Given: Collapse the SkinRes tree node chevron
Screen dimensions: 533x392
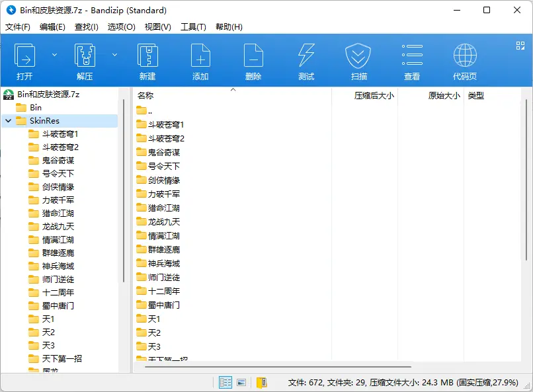Looking at the screenshot, I should click(9, 120).
